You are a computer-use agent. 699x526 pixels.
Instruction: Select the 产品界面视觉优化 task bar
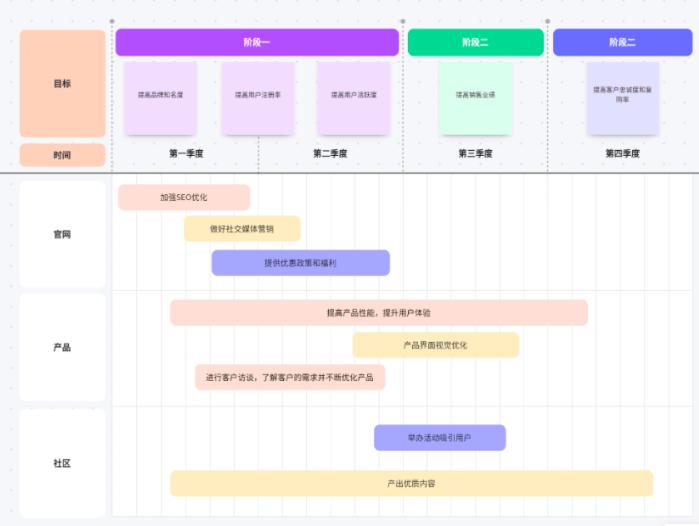[x=435, y=345]
